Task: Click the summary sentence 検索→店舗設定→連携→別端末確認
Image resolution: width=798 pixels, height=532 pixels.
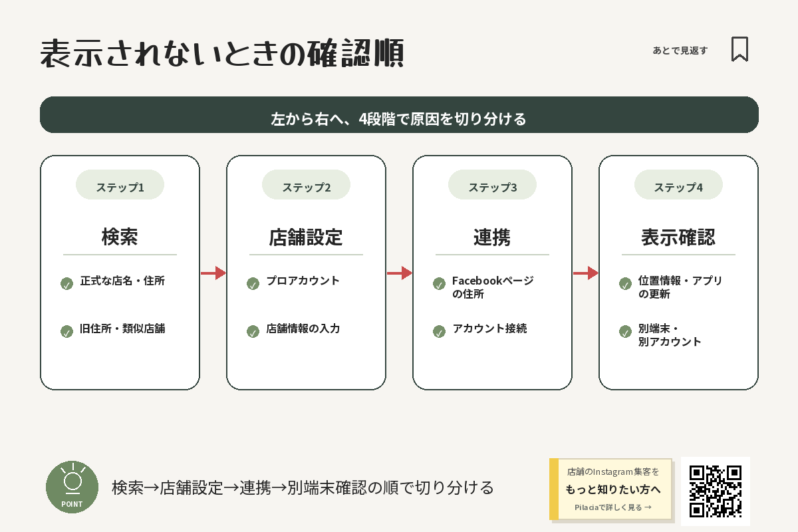Action: point(303,487)
